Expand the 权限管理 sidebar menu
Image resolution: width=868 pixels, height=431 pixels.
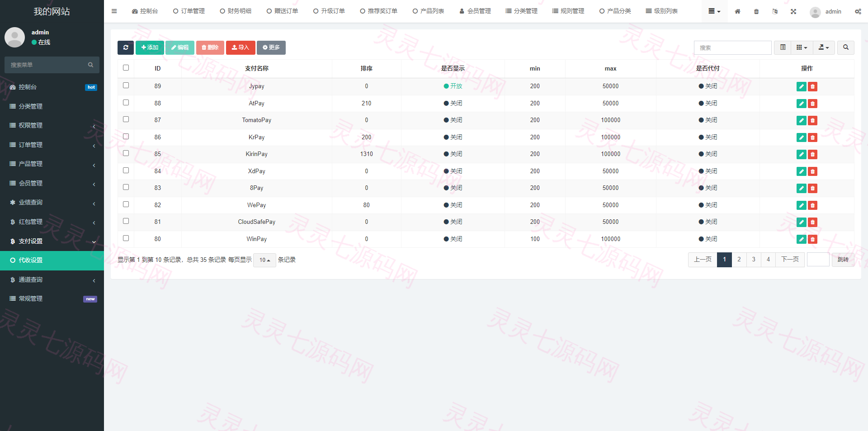52,125
